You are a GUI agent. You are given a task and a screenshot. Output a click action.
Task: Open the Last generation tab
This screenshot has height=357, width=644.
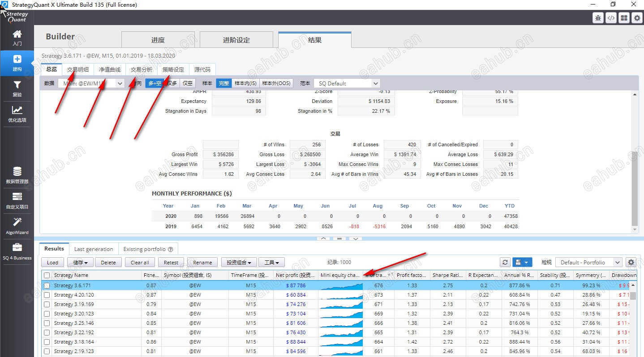(x=94, y=249)
